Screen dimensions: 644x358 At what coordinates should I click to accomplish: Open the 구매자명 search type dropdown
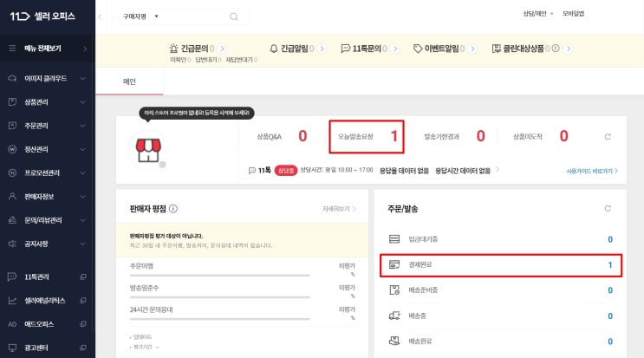pos(140,16)
